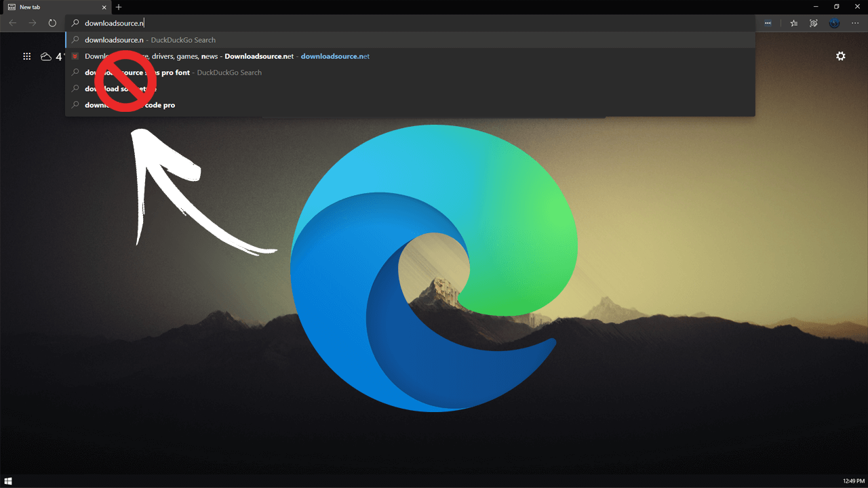Image resolution: width=868 pixels, height=488 pixels.
Task: Go back using the back arrow
Action: click(x=13, y=23)
